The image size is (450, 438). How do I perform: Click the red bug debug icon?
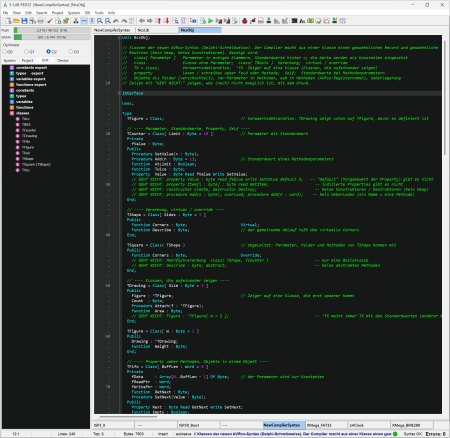coord(245,21)
